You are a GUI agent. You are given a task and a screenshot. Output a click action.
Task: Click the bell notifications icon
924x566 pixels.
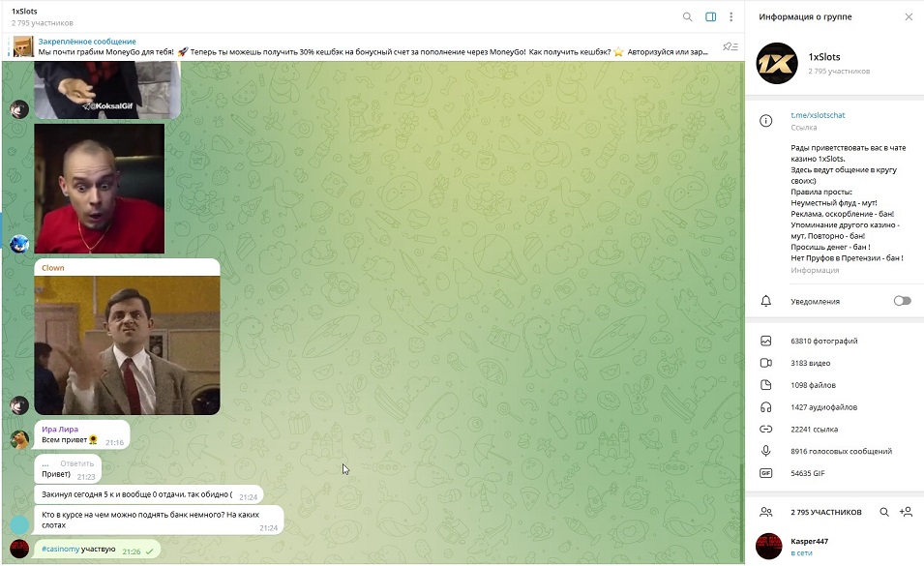click(765, 301)
